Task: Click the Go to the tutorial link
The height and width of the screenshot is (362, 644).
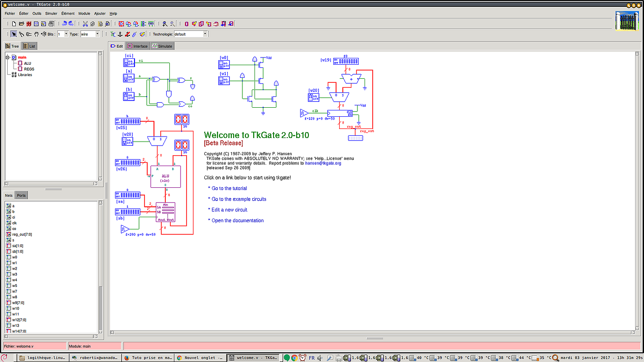Action: [229, 188]
